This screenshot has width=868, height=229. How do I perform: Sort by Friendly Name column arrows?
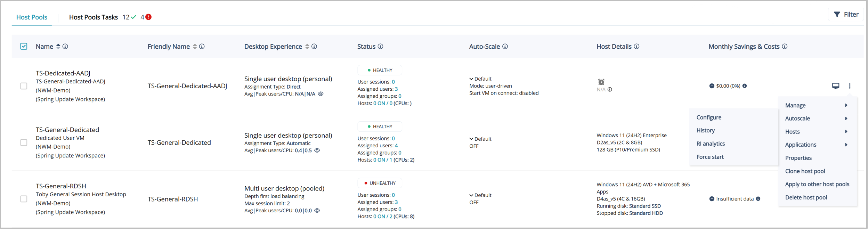click(195, 47)
